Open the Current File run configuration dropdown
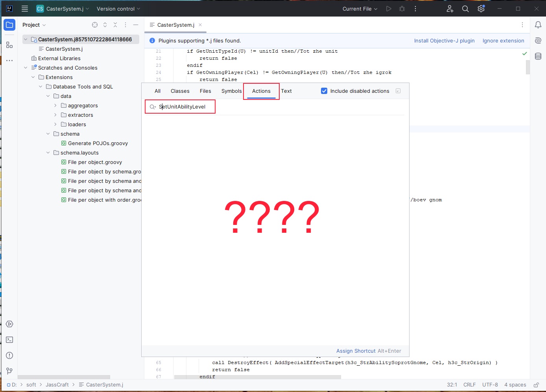 (360, 9)
